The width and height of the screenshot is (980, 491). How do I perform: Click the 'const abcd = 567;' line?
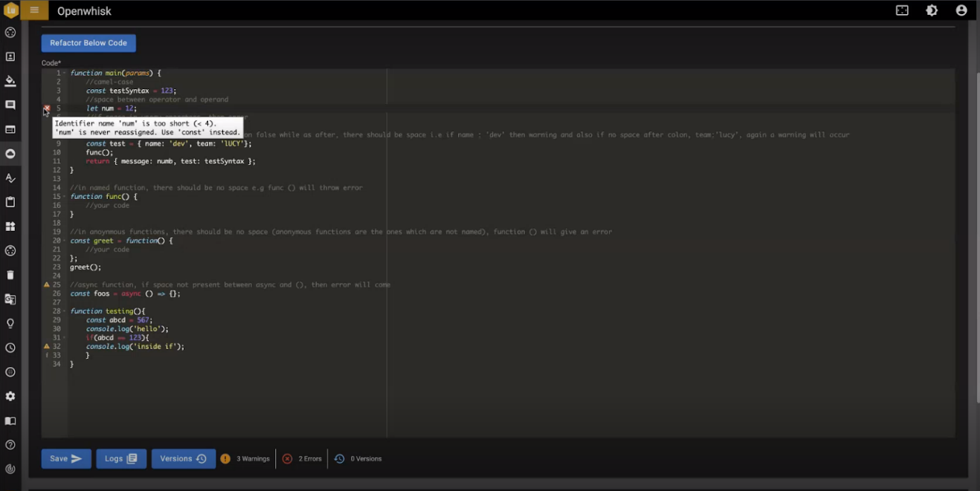[119, 320]
